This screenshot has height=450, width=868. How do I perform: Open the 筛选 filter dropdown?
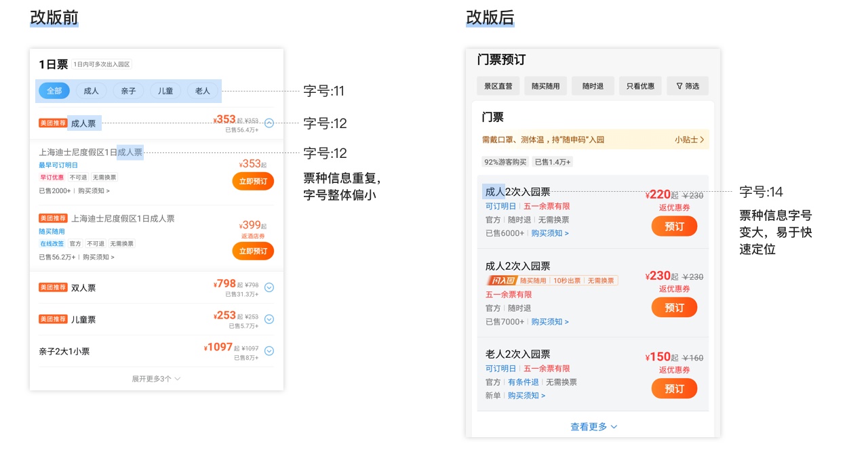(x=687, y=85)
